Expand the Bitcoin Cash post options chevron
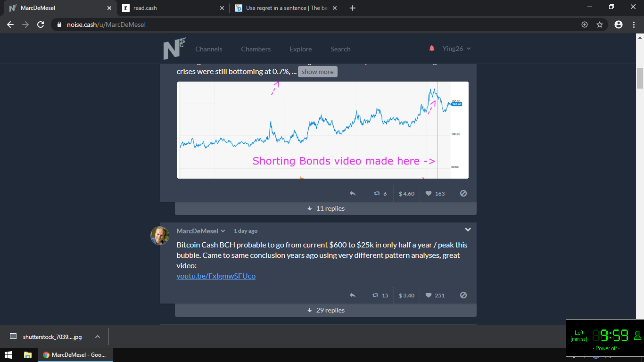This screenshot has height=362, width=644. pos(468,230)
